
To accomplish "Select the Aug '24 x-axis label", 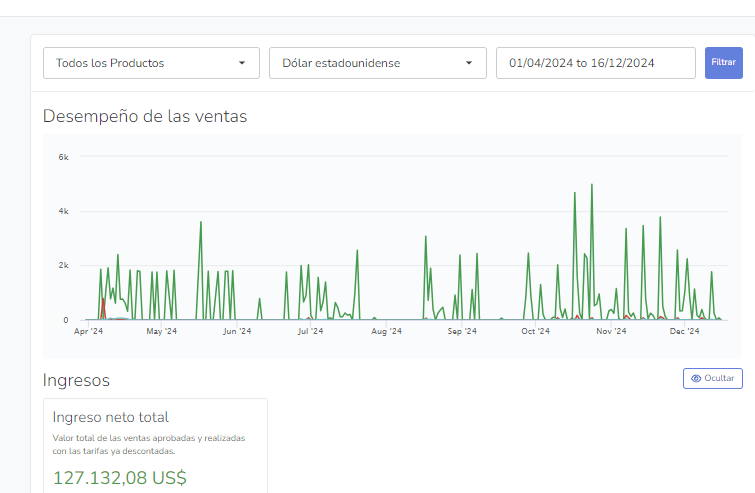I will coord(386,331).
